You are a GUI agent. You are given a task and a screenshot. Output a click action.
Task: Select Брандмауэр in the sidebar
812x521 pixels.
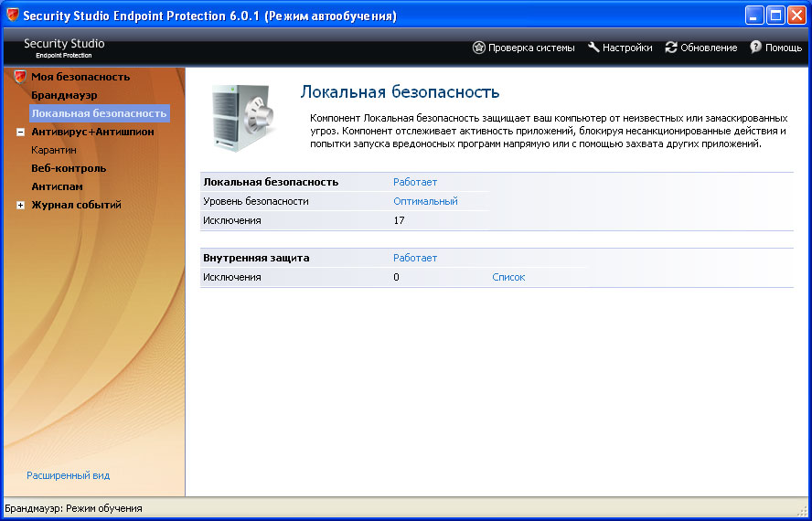(64, 95)
